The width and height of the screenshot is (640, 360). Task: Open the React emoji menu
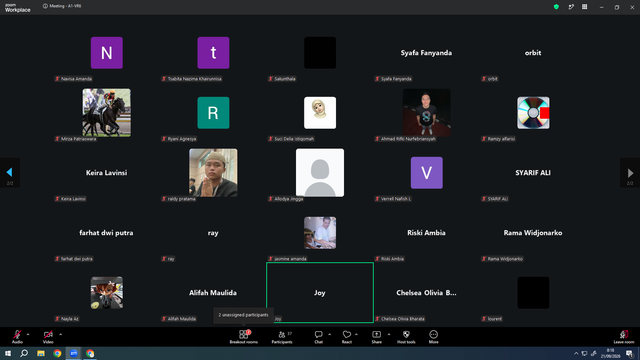tap(347, 337)
